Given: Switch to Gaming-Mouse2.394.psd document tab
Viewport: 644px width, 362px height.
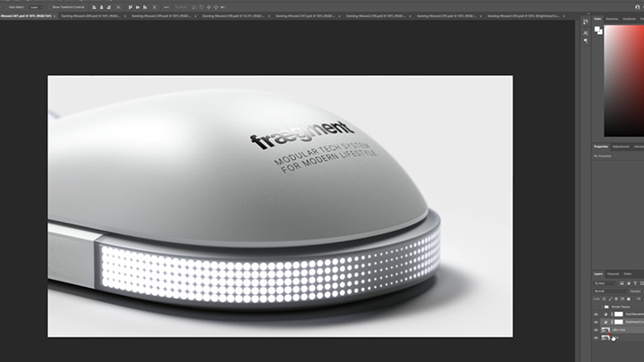Looking at the screenshot, I should [x=523, y=16].
